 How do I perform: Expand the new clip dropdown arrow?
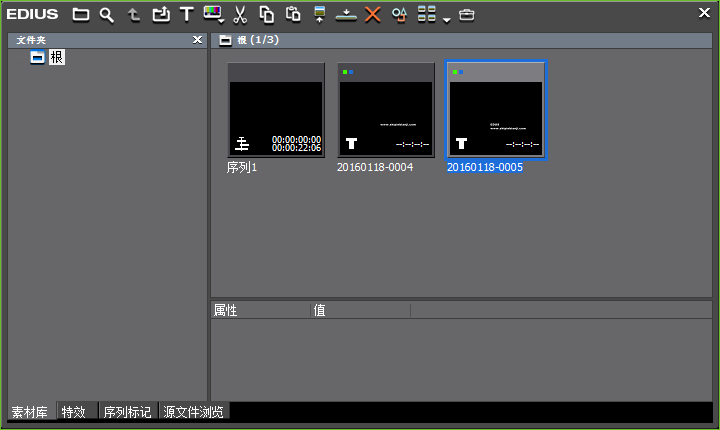point(221,21)
